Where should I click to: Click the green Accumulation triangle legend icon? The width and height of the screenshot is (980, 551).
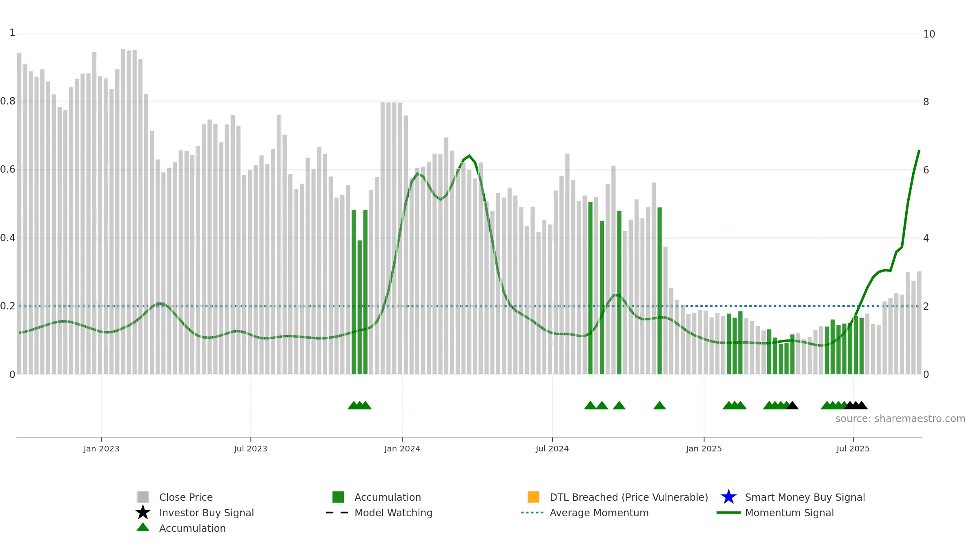click(x=143, y=527)
